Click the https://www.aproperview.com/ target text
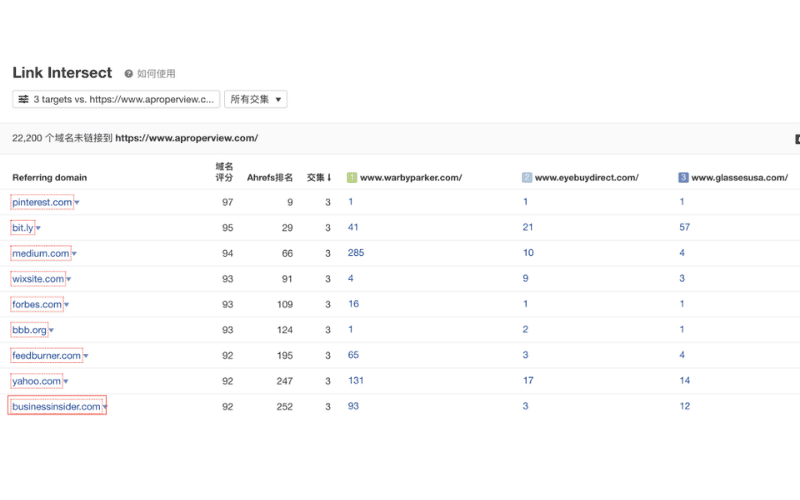 click(187, 138)
